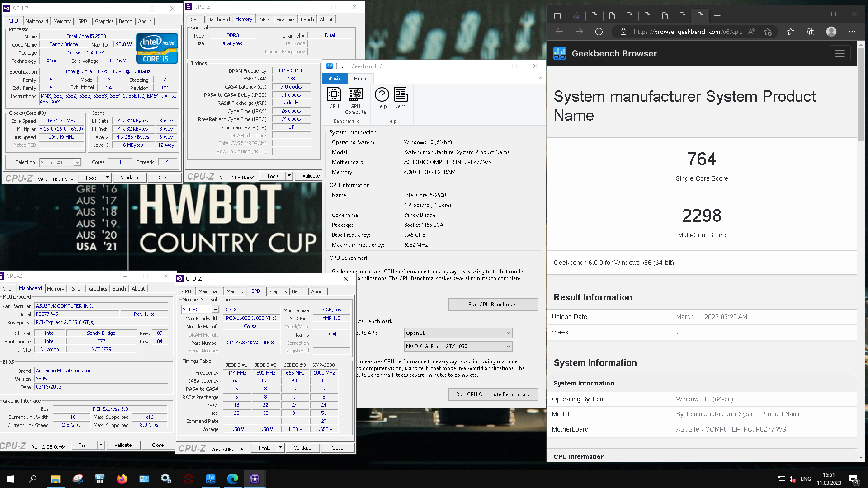Open Windows Start menu
This screenshot has width=868, height=488.
coord(11,479)
